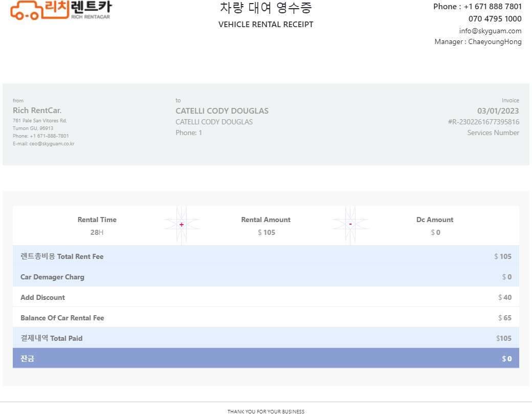
Task: Click the Korean receipt title heading
Action: tap(265, 8)
